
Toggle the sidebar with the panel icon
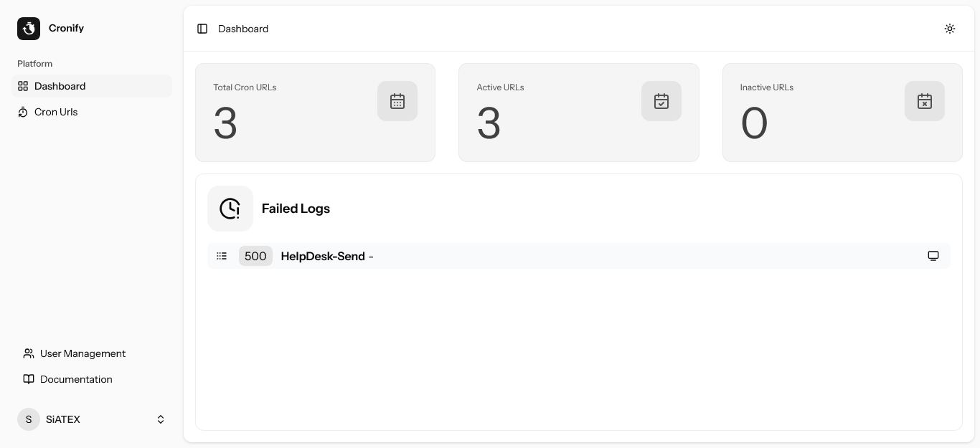click(x=202, y=29)
